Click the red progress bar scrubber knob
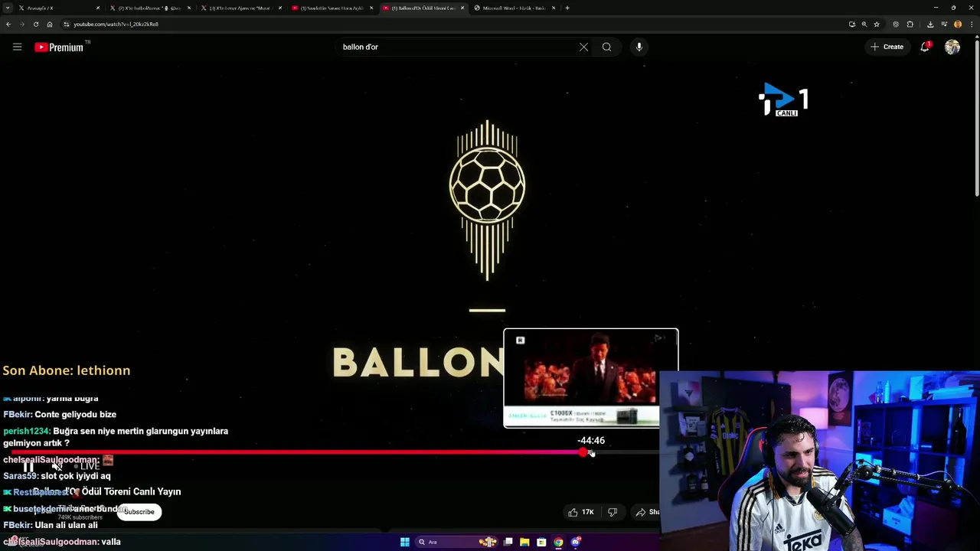The image size is (980, 551). click(584, 452)
